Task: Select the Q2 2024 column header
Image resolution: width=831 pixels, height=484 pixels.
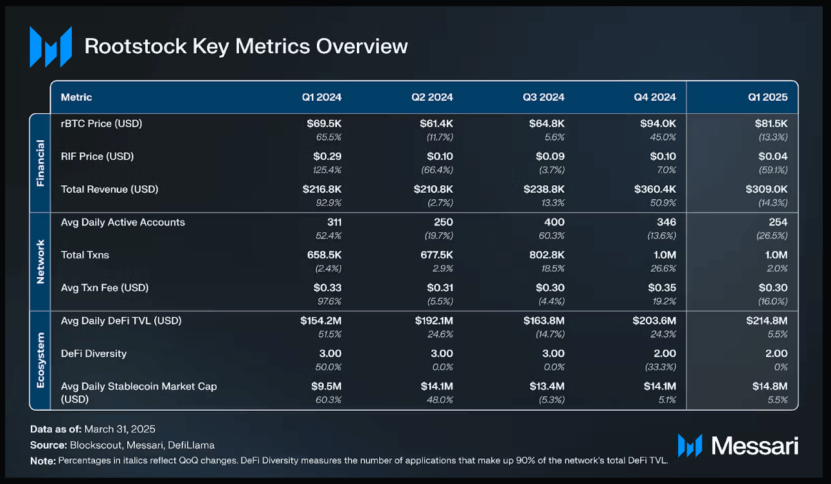Action: tap(432, 97)
